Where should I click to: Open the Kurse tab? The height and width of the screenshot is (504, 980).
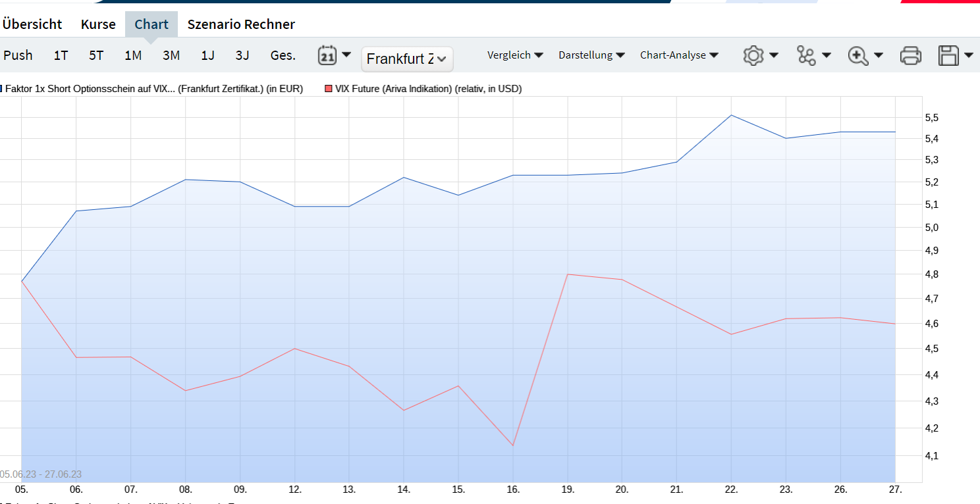(x=98, y=24)
